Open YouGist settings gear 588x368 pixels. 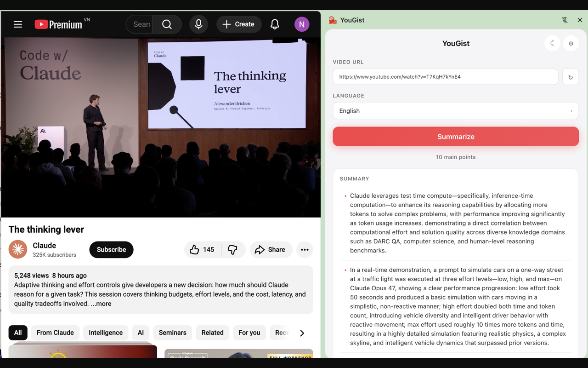tap(571, 43)
